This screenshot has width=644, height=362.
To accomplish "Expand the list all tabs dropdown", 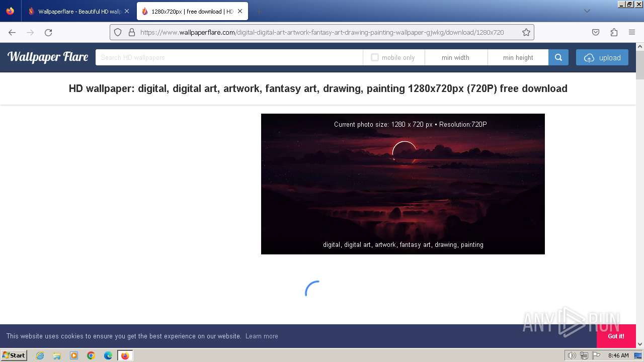I will coord(587,11).
